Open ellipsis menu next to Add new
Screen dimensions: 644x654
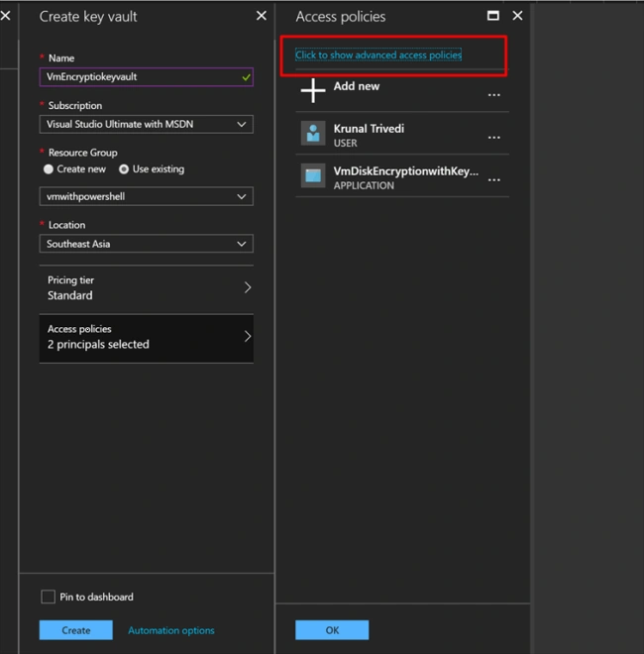coord(493,95)
